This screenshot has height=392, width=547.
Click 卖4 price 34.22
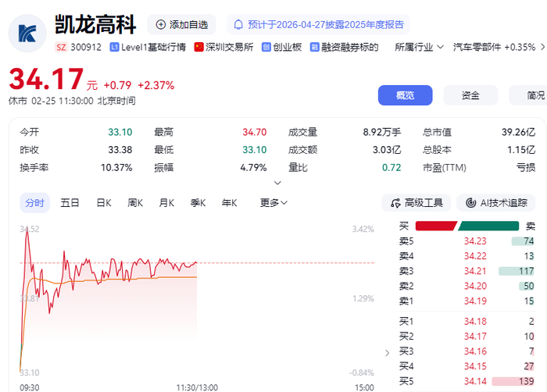tap(475, 256)
